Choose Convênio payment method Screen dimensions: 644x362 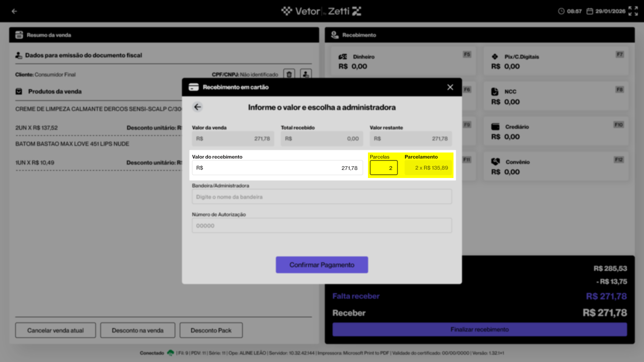tap(555, 167)
